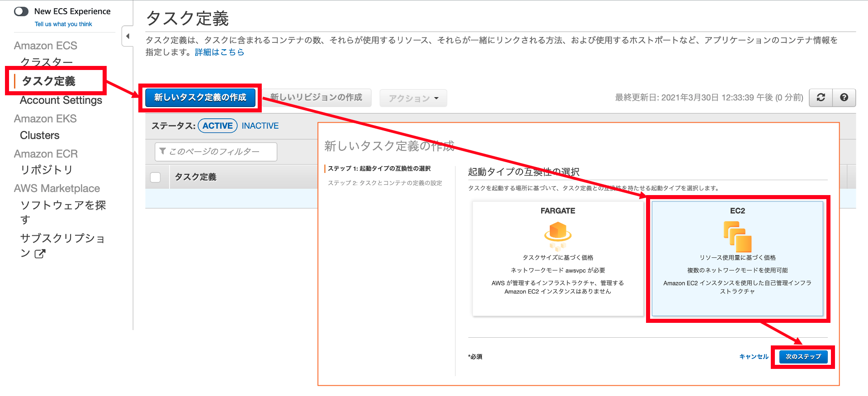The width and height of the screenshot is (868, 396).
Task: Click the Amazon EKS sidebar heading
Action: coord(45,119)
